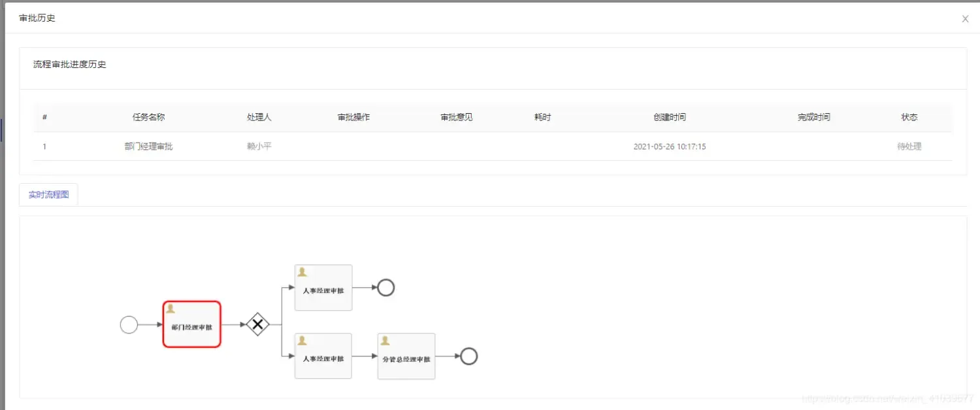Click the 流程审批进度历史 section title
Screen dimensions: 980x410
(69, 64)
